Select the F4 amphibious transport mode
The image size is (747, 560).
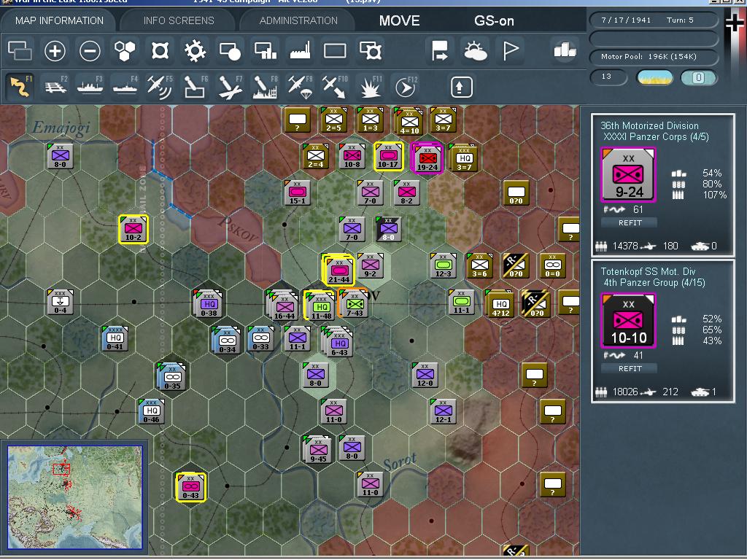pos(125,87)
